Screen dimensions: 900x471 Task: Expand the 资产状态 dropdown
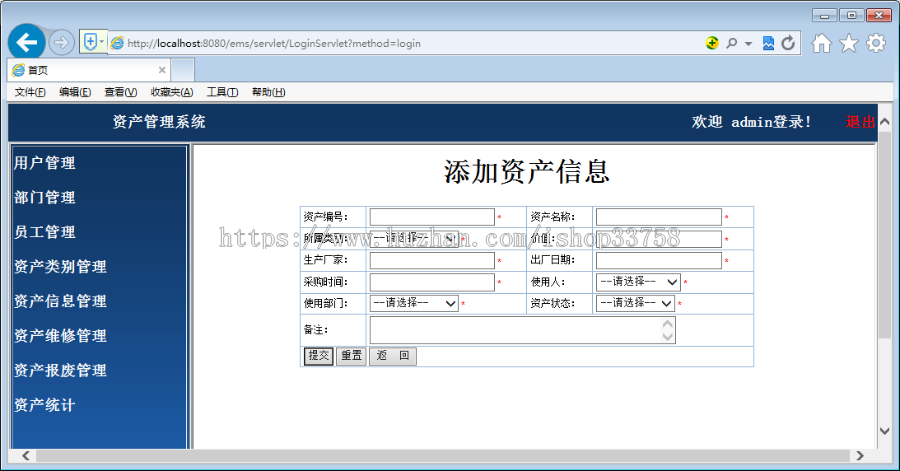pos(635,303)
